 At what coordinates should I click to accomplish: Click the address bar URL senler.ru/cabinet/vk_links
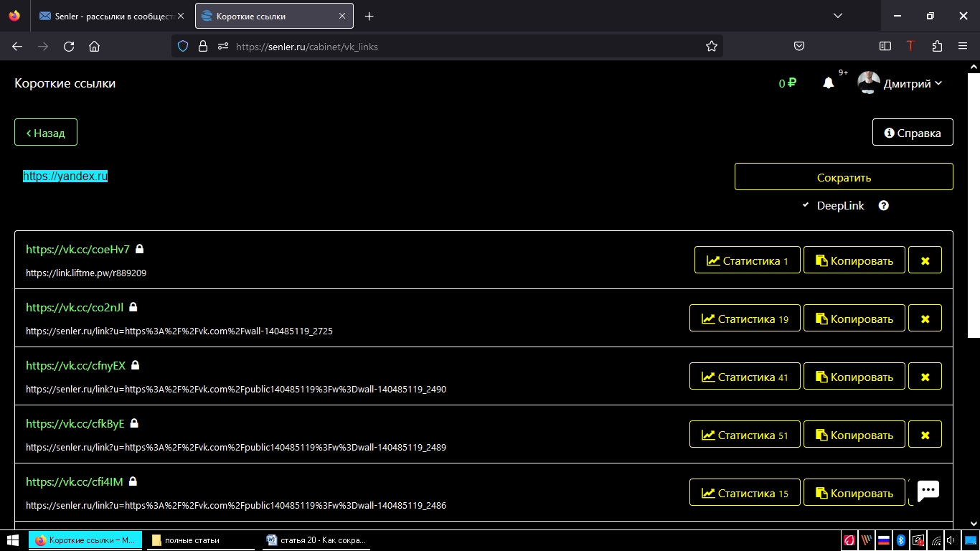[x=307, y=47]
